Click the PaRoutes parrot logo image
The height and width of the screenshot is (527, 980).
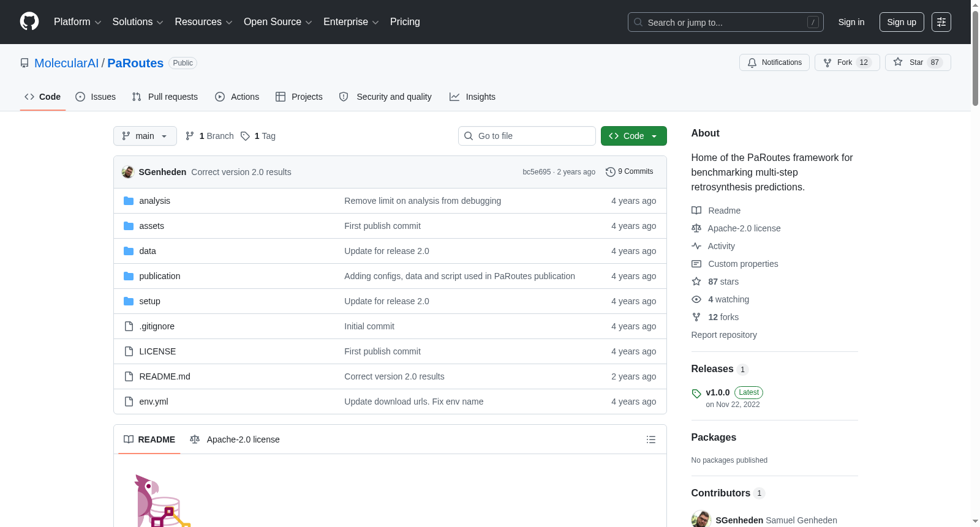pyautogui.click(x=162, y=500)
